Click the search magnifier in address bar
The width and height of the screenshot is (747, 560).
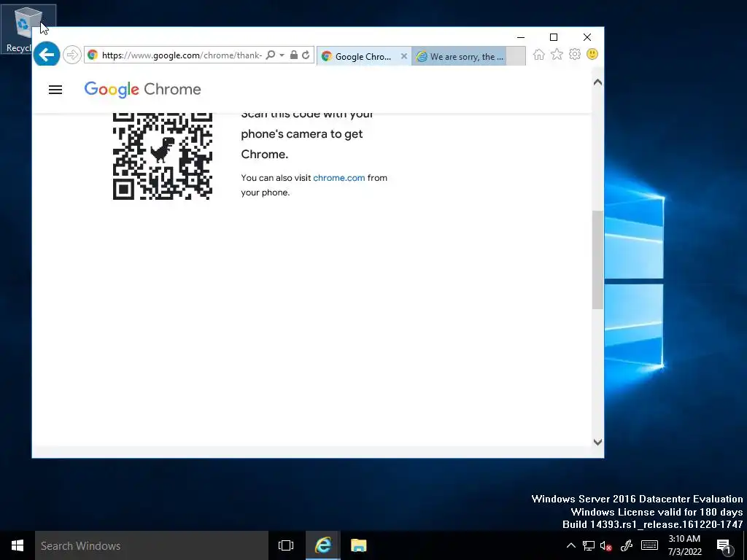click(270, 55)
